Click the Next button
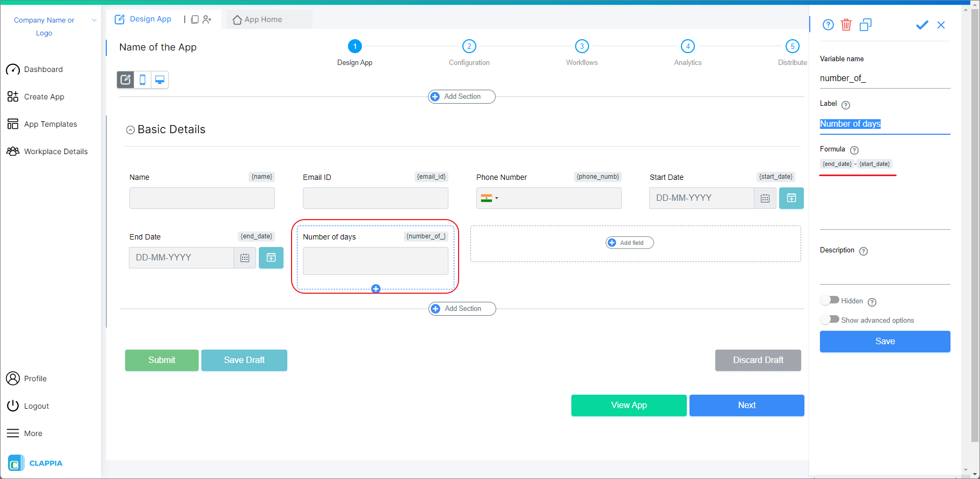 pos(747,405)
